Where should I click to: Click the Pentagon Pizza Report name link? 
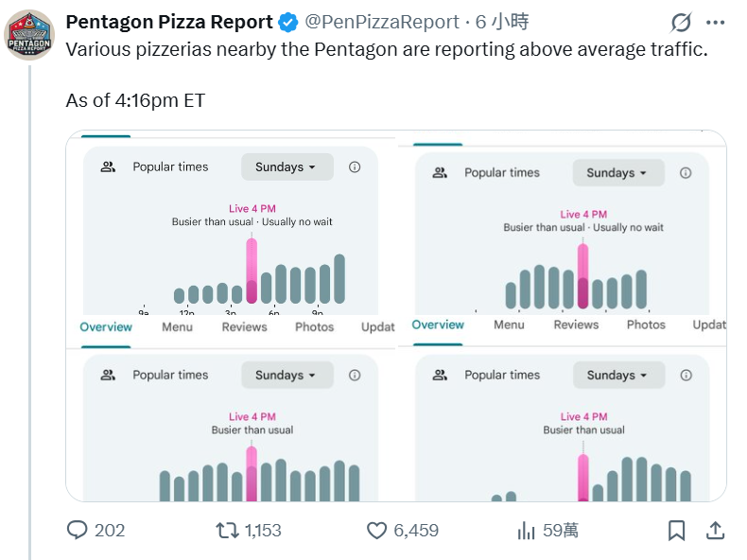169,22
